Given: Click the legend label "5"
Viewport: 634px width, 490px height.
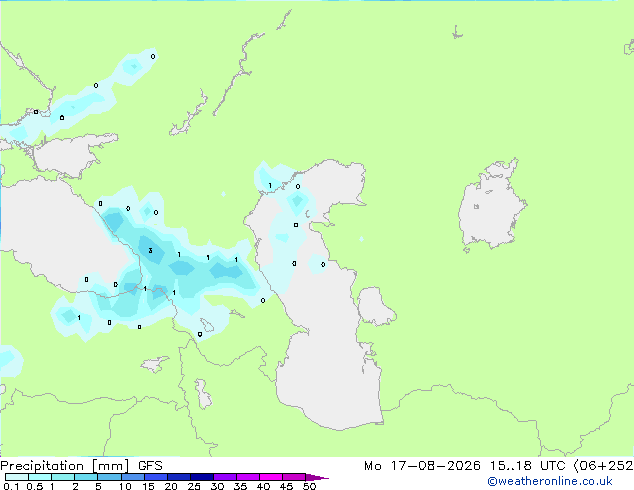Looking at the screenshot, I should pos(98,486).
